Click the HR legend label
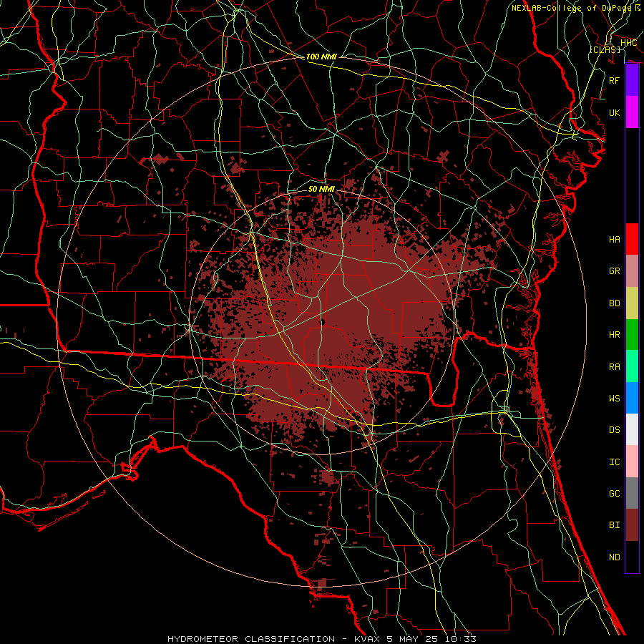This screenshot has height=644, width=644. pos(615,335)
